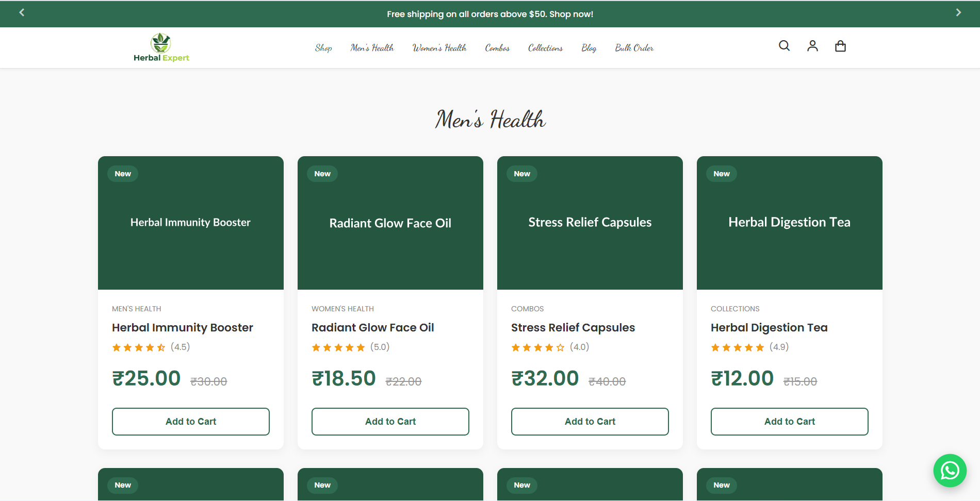Click the 4.9 star rating of Herbal Digestion Tea
Viewport: 980px width, 501px height.
coord(749,347)
